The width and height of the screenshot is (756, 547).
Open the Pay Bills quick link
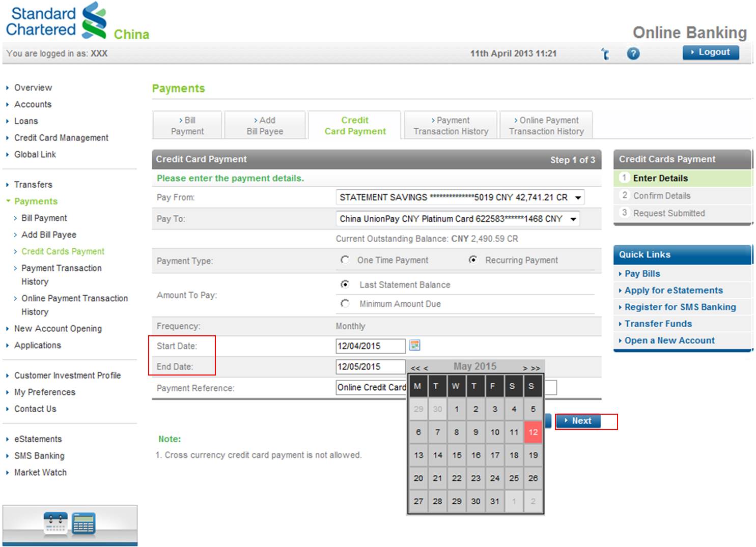[642, 273]
